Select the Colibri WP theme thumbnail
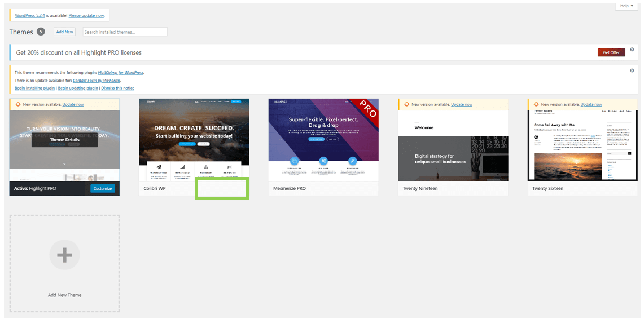644x319 pixels. (194, 140)
